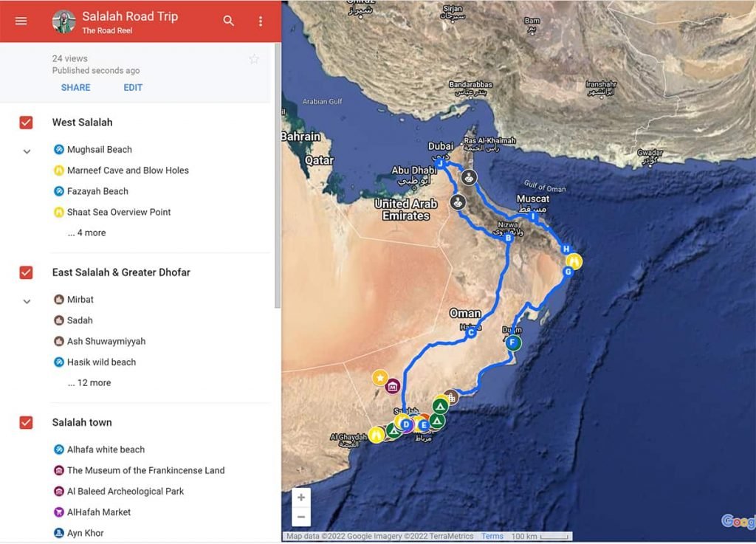Star this Salalah Road Trip map
The width and height of the screenshot is (756, 544).
tap(254, 59)
